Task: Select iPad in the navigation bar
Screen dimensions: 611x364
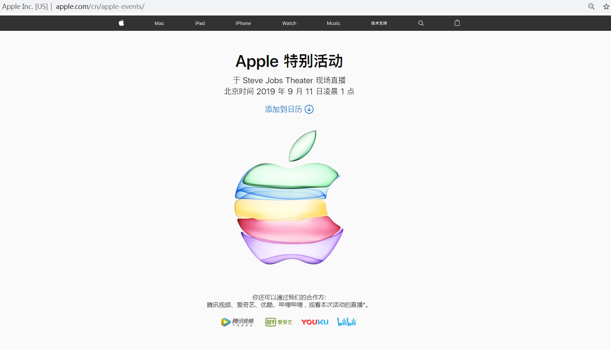Action: tap(200, 23)
